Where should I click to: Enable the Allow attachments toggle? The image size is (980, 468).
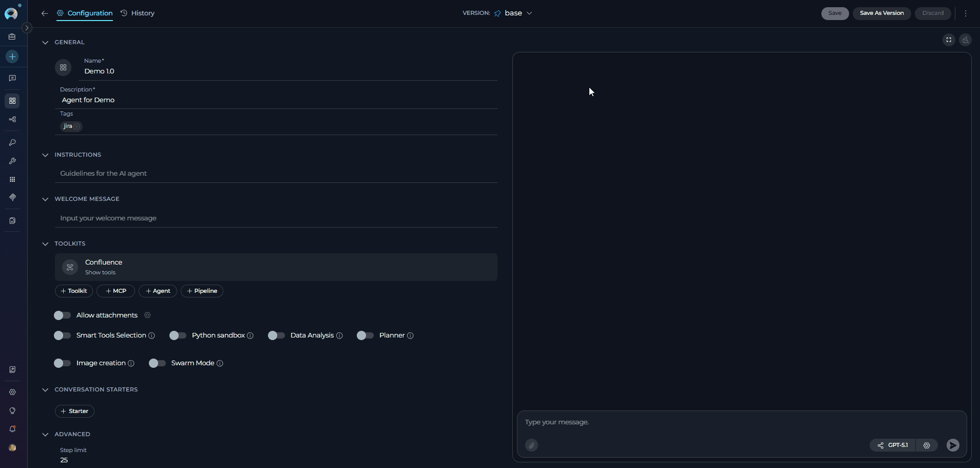[62, 315]
